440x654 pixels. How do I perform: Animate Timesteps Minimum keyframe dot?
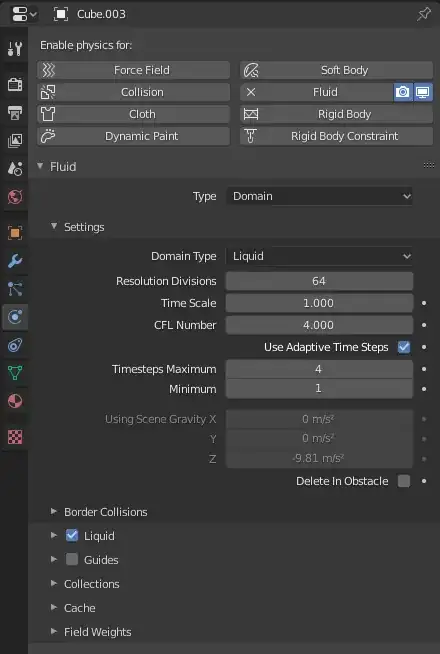pyautogui.click(x=424, y=389)
